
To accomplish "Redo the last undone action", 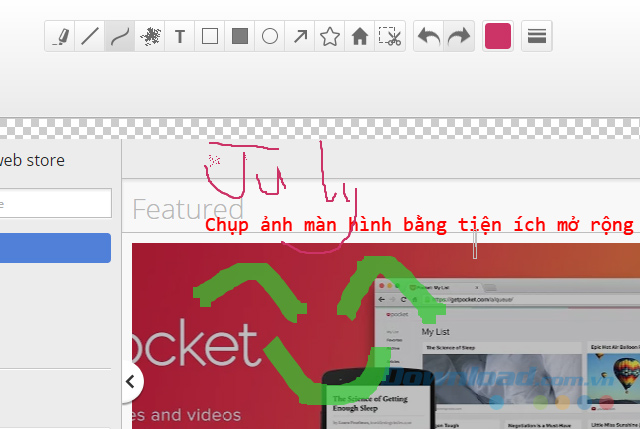I will click(x=459, y=36).
